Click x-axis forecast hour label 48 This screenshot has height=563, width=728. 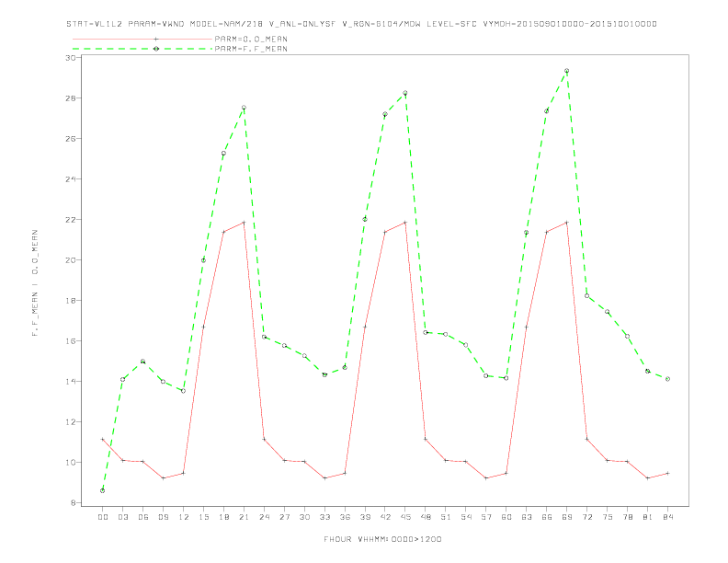426,517
